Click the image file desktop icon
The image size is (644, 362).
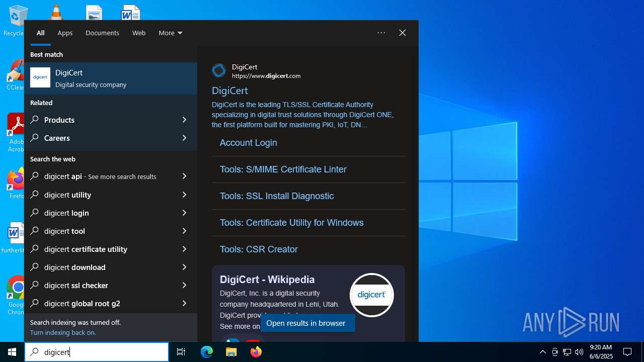pos(94,12)
